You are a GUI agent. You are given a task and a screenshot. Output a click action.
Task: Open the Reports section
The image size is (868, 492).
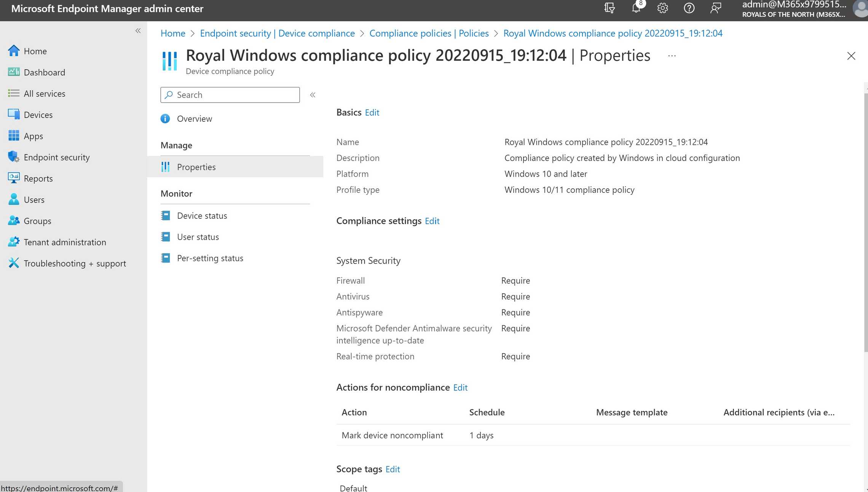[x=38, y=178]
